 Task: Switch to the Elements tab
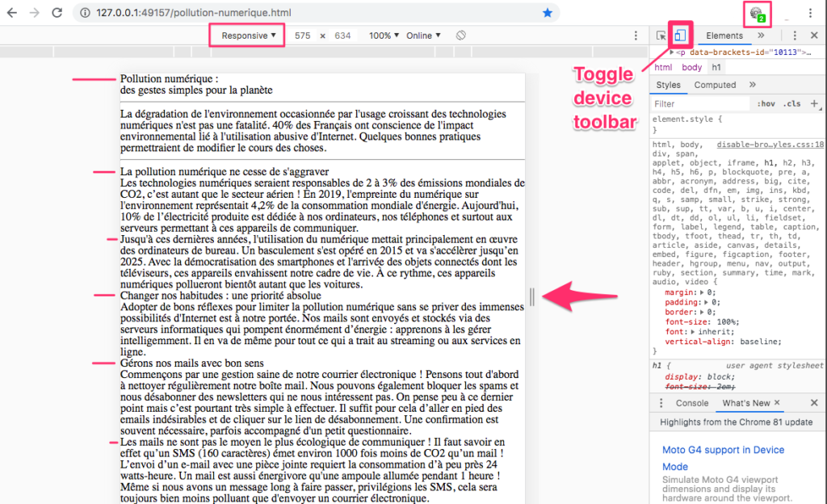click(724, 36)
